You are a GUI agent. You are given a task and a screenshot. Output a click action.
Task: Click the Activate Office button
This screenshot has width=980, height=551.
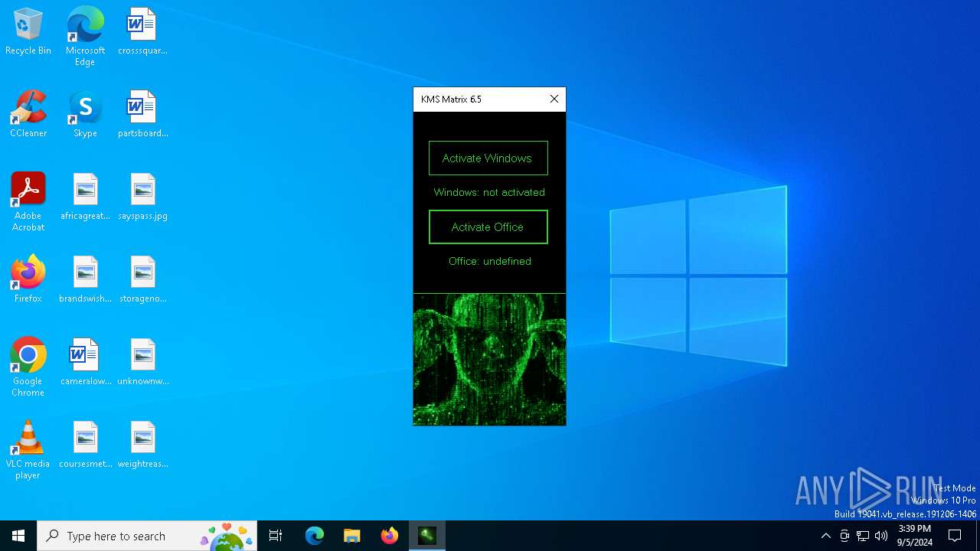(488, 227)
